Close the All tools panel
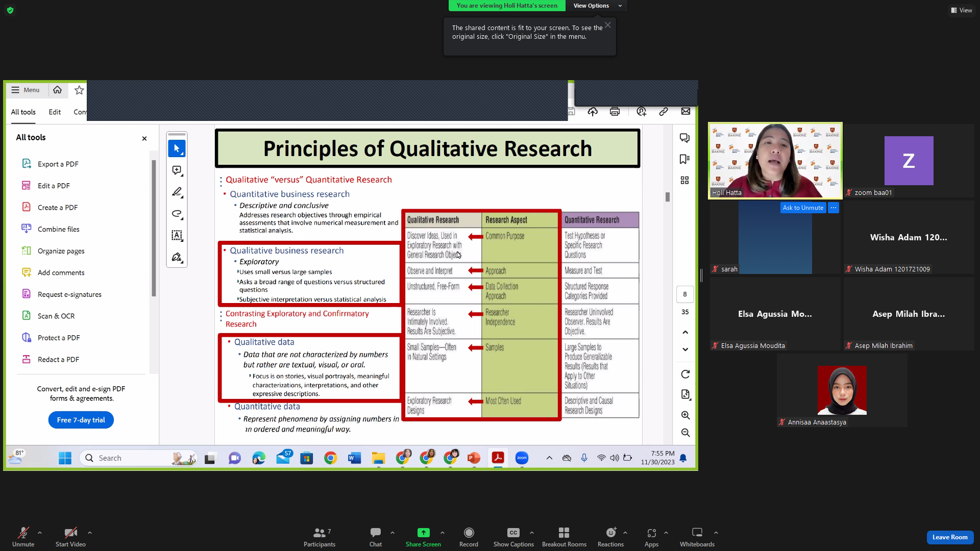This screenshot has width=980, height=551. point(144,138)
